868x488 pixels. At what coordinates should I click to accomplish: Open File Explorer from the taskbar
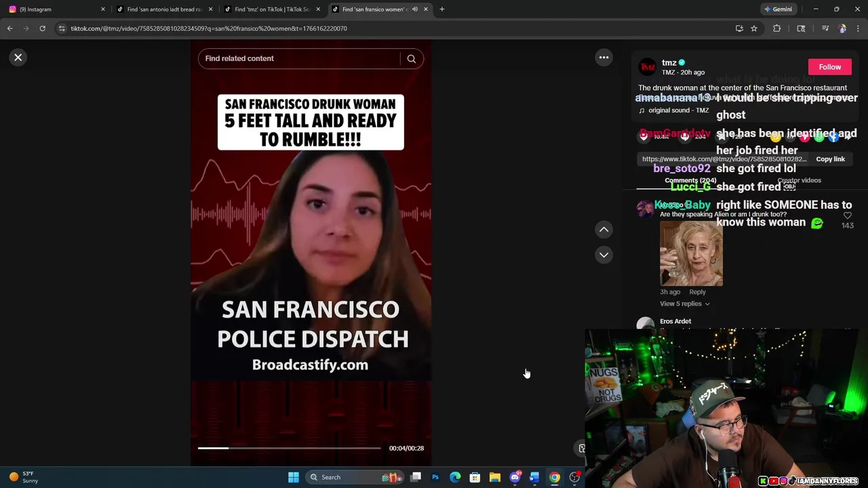pos(495,477)
